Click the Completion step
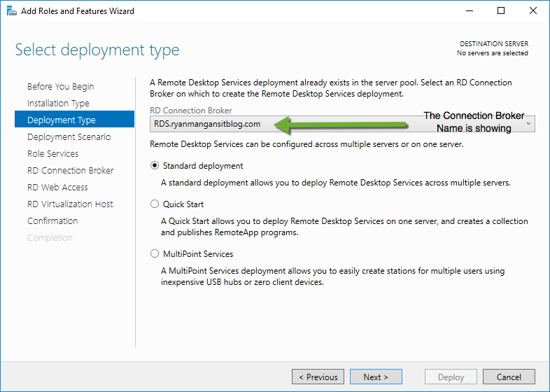The width and height of the screenshot is (550, 392). point(50,238)
